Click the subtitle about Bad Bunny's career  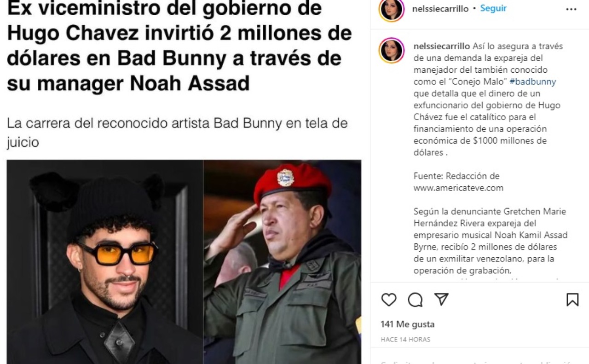(x=177, y=133)
